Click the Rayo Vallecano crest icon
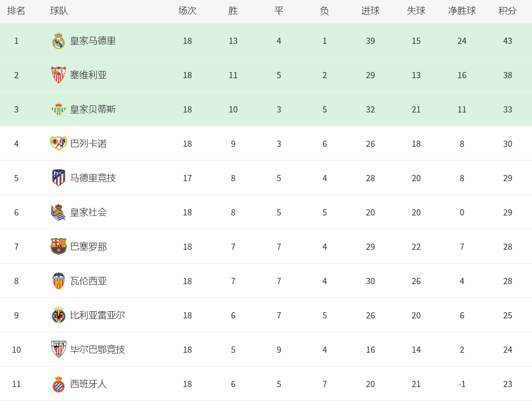Image resolution: width=532 pixels, height=409 pixels. 58,143
